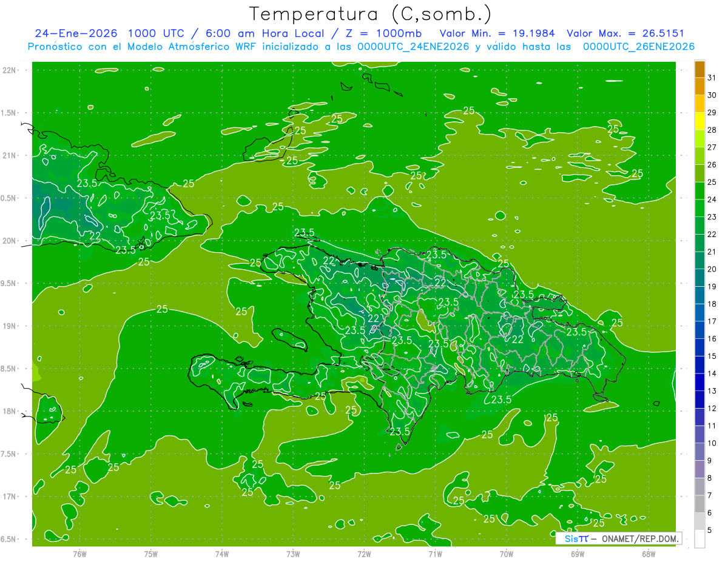Select the init time '0000UTC_24ENE2026'
The height and width of the screenshot is (562, 728).
pos(413,47)
